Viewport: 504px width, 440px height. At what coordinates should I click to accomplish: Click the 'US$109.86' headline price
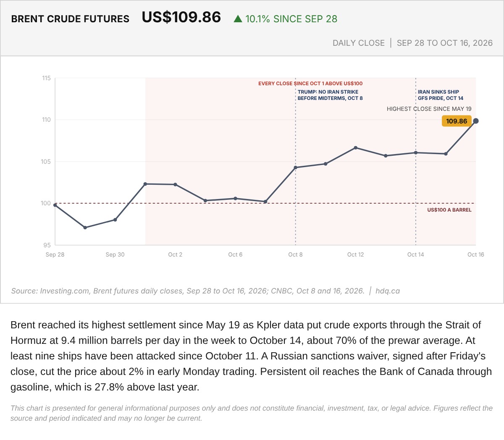(181, 17)
